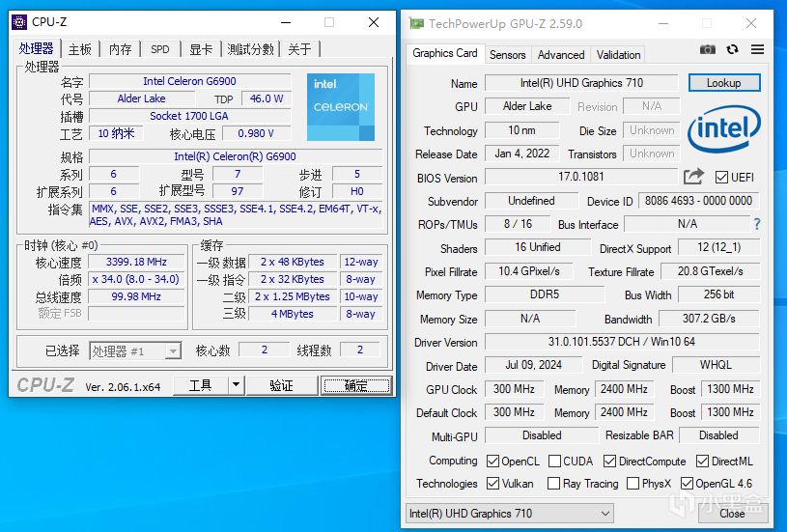Open the processor #1 selection dropdown

(x=135, y=350)
